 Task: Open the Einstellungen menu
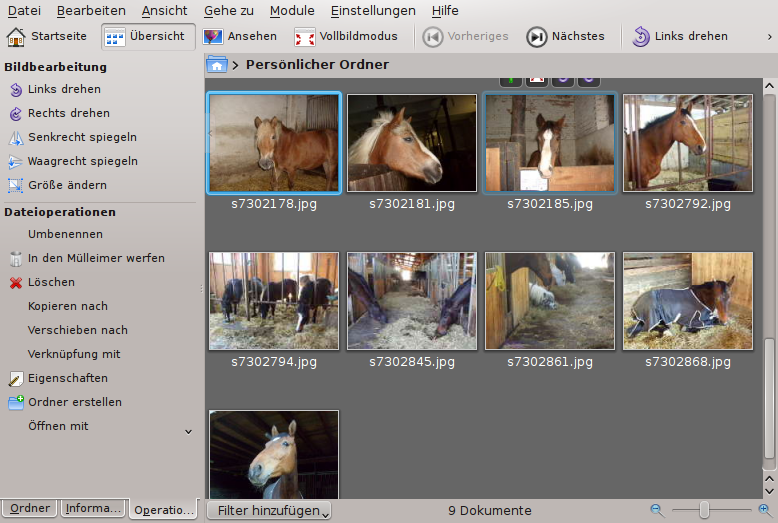pos(373,11)
